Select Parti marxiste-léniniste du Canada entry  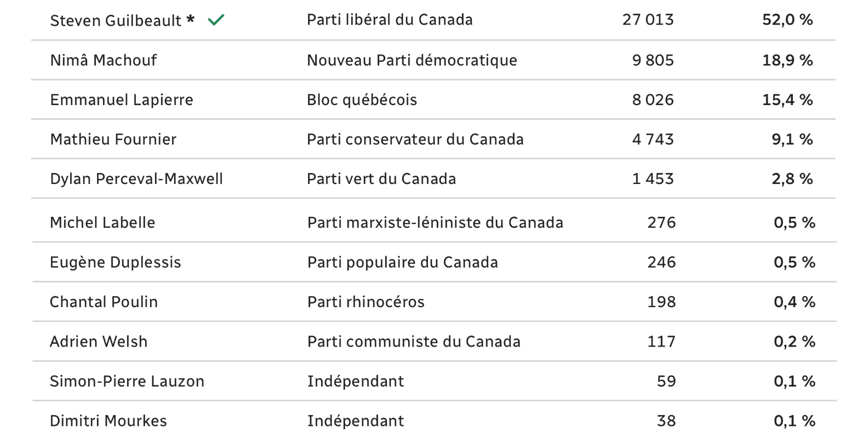(x=435, y=223)
